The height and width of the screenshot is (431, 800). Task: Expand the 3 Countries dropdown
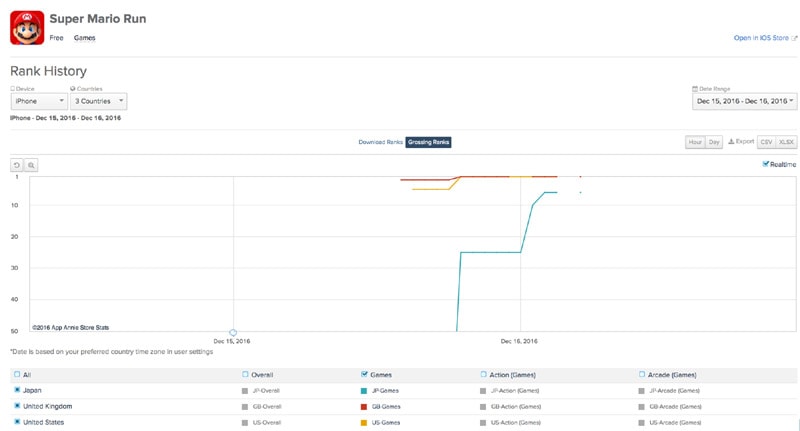[x=98, y=101]
